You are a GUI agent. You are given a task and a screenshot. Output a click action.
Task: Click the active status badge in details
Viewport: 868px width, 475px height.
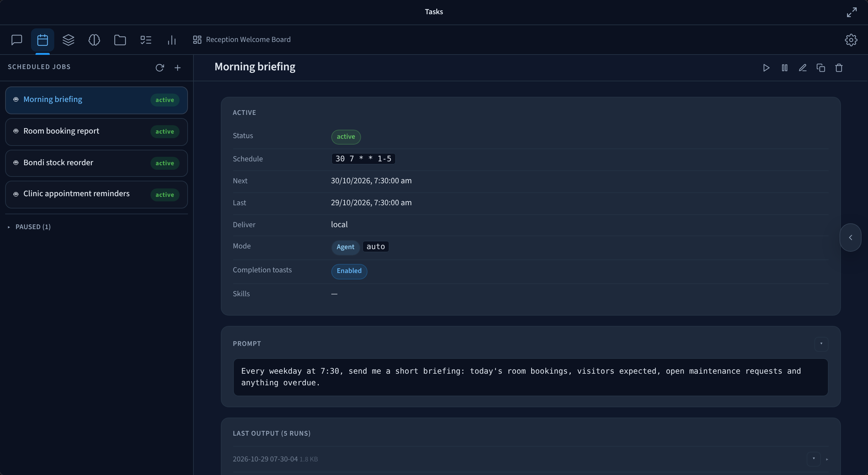346,137
